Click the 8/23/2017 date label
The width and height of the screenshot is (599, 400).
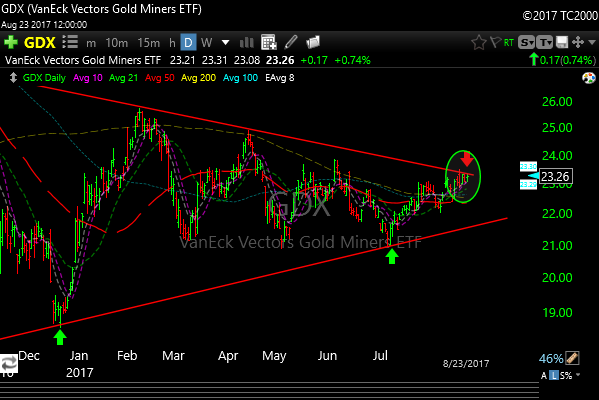tap(466, 363)
